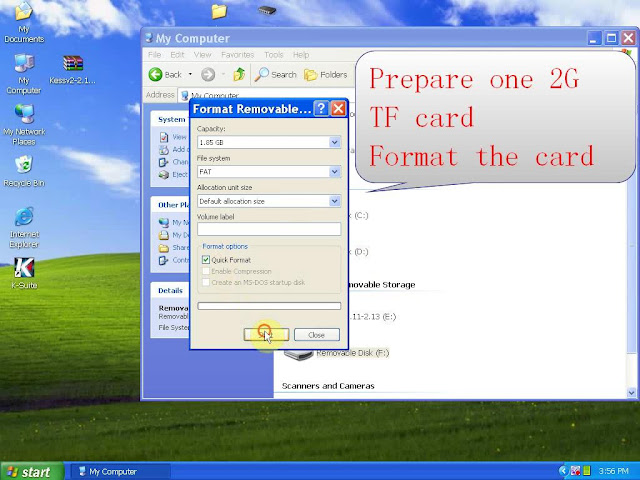Image resolution: width=640 pixels, height=480 pixels.
Task: Open the View menu
Action: (202, 55)
